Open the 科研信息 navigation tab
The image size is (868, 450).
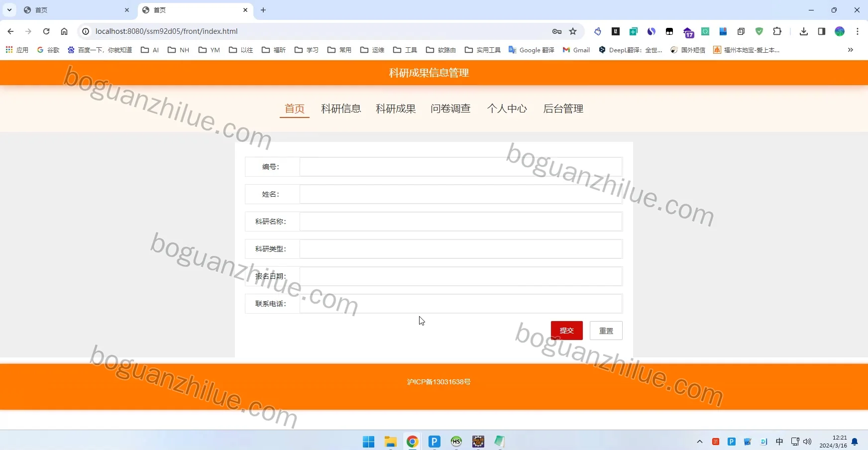[341, 109]
